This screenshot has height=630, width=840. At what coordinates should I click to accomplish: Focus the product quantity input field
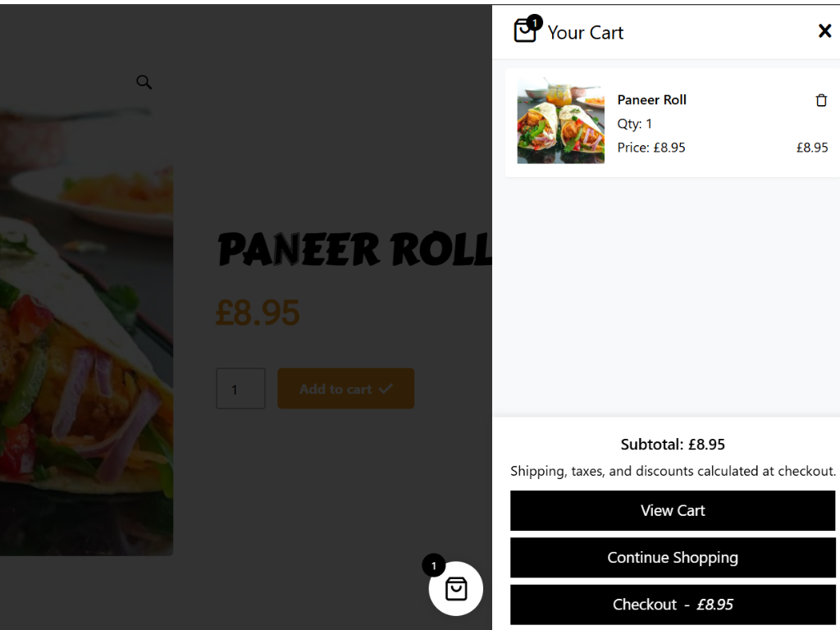pos(240,388)
